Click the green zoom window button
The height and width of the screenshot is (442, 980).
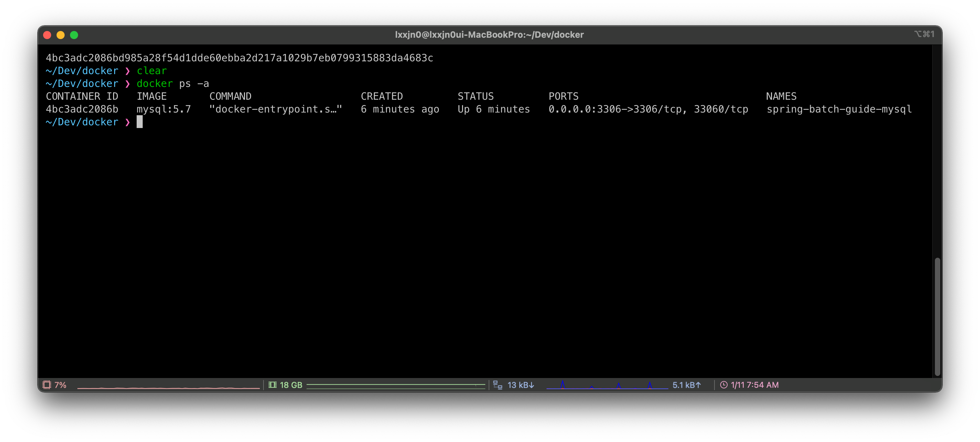(74, 35)
